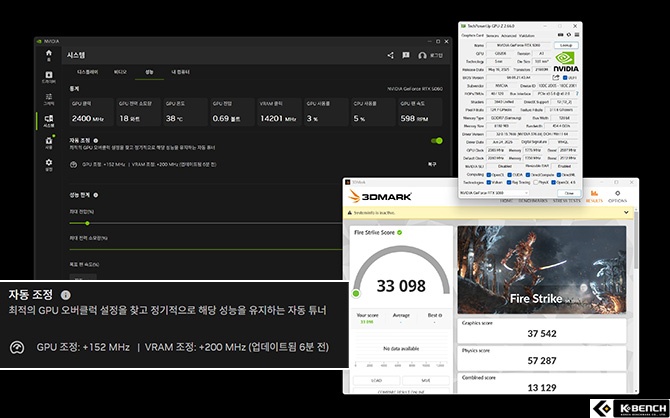Click green check next to Fire Strike Score
The width and height of the screenshot is (670, 418).
tap(400, 233)
